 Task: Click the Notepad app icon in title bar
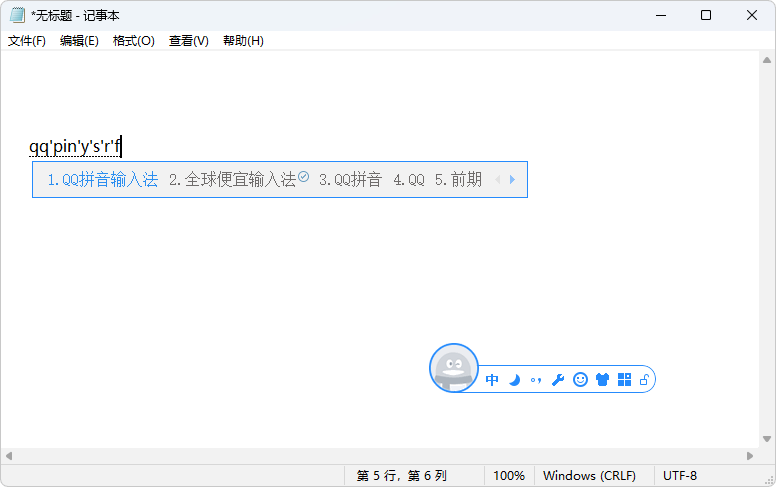17,15
